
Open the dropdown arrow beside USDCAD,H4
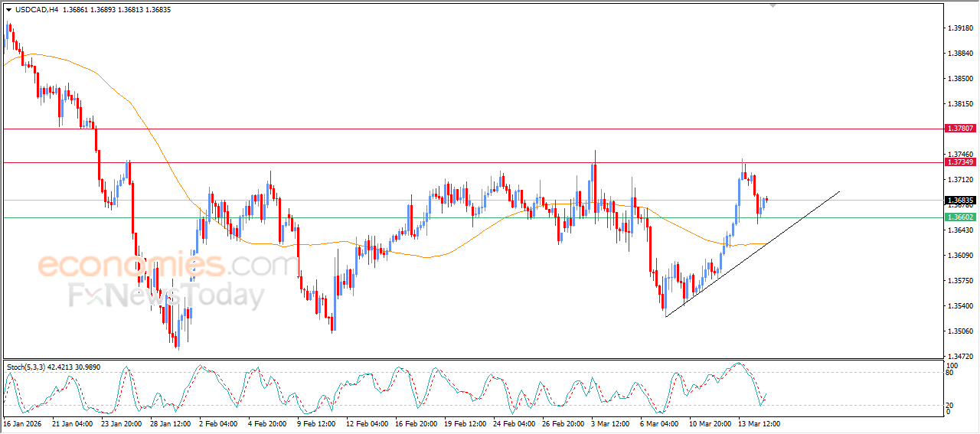(8, 10)
